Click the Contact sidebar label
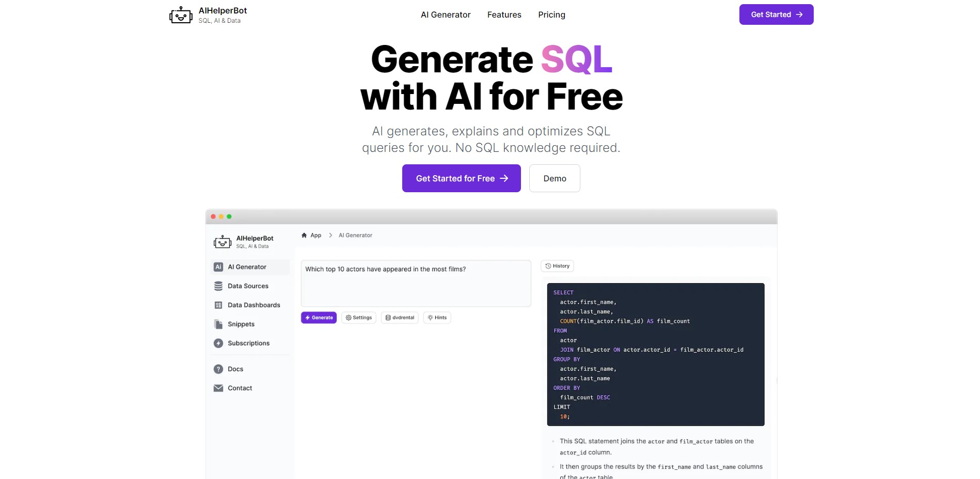Screen dimensions: 980x479 240,388
